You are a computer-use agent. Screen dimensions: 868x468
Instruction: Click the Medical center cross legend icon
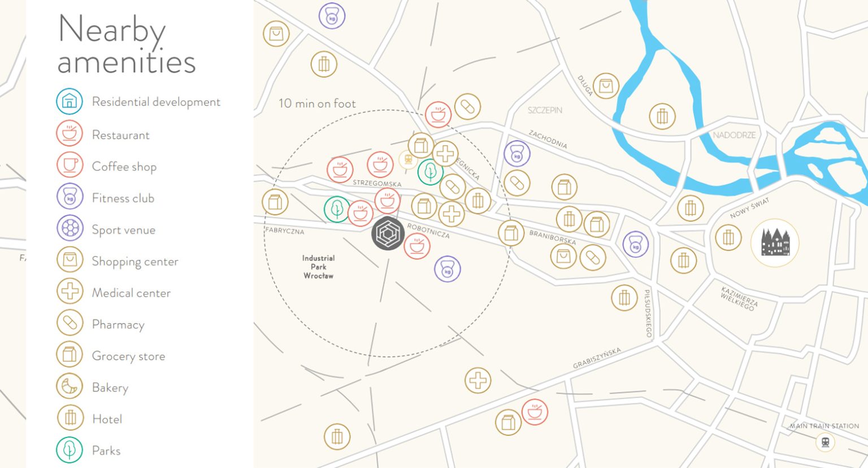[70, 291]
